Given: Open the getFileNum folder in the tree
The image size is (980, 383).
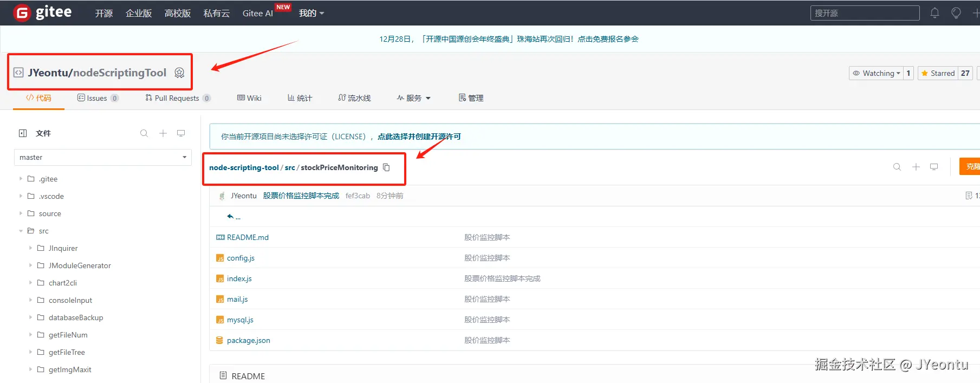Looking at the screenshot, I should [68, 335].
